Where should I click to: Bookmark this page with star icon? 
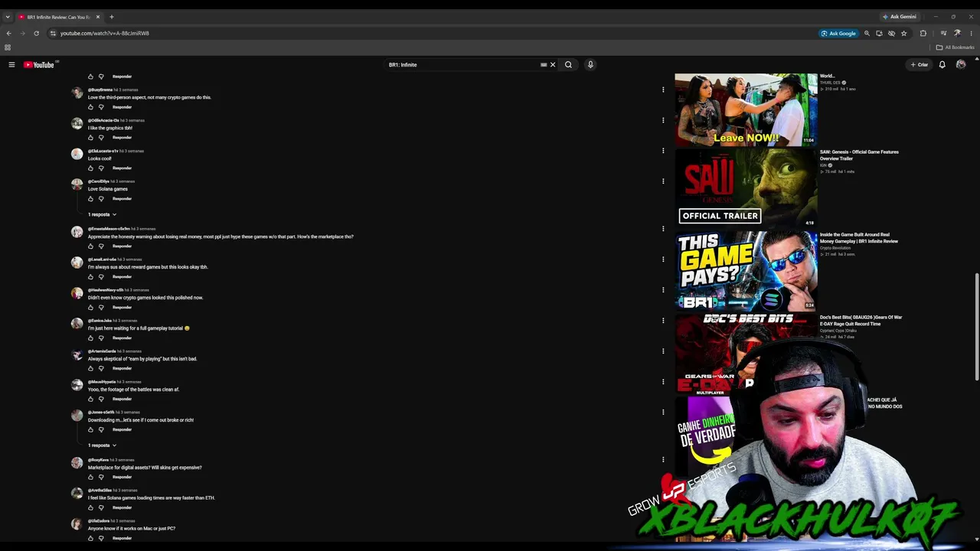(903, 33)
